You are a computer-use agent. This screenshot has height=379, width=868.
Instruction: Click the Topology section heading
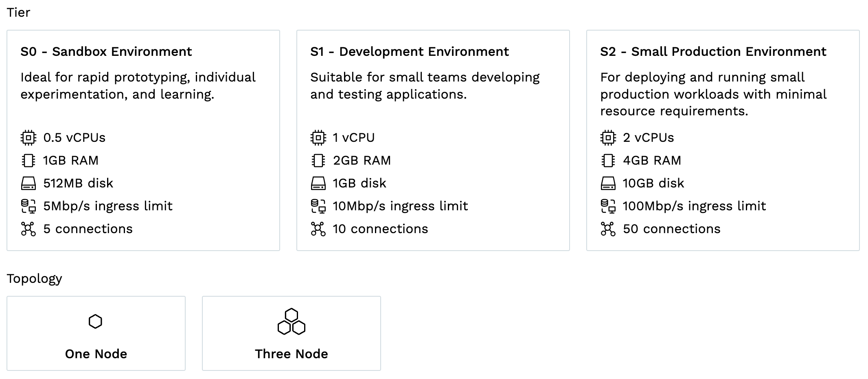34,278
